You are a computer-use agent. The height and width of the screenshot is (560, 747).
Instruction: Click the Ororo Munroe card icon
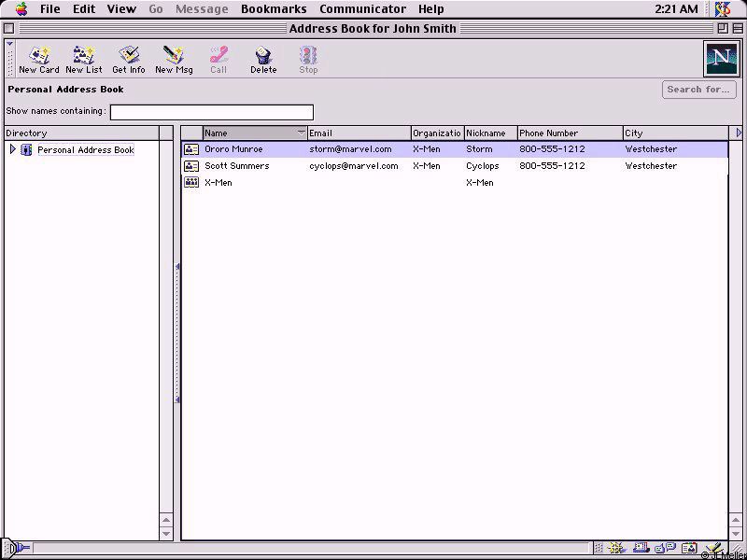pos(191,149)
